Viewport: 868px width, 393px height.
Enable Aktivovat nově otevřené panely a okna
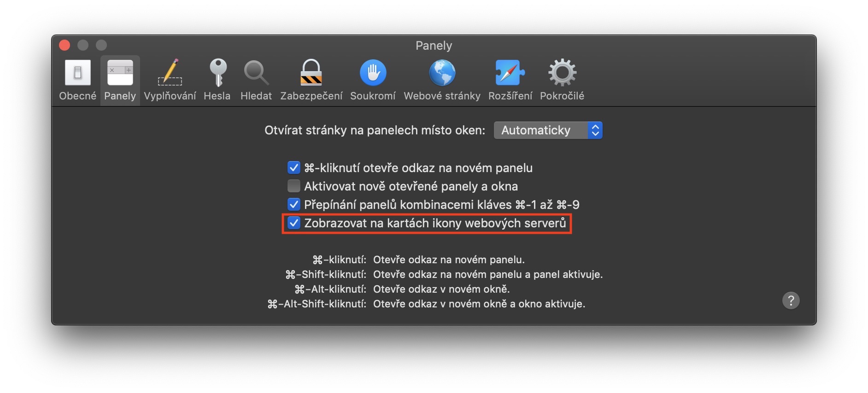[293, 186]
